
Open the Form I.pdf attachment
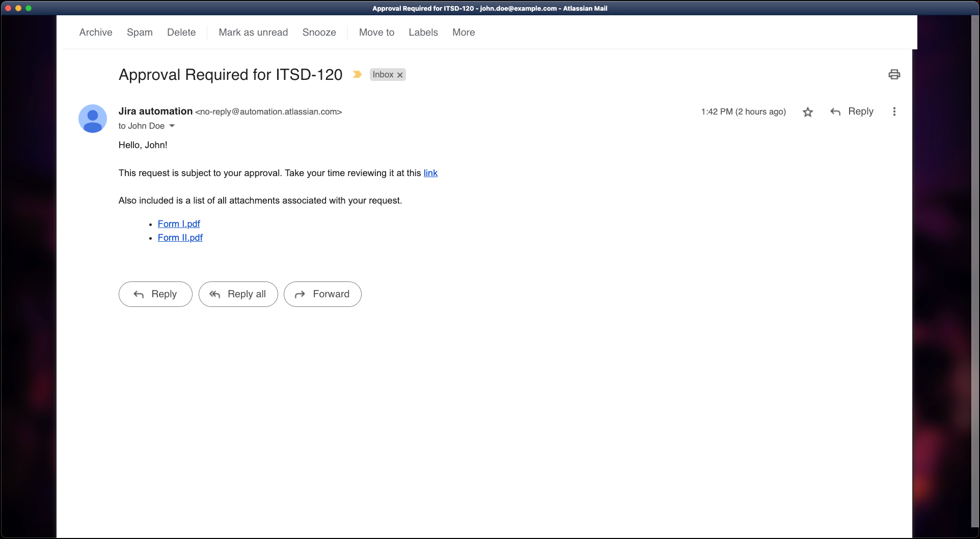[179, 224]
